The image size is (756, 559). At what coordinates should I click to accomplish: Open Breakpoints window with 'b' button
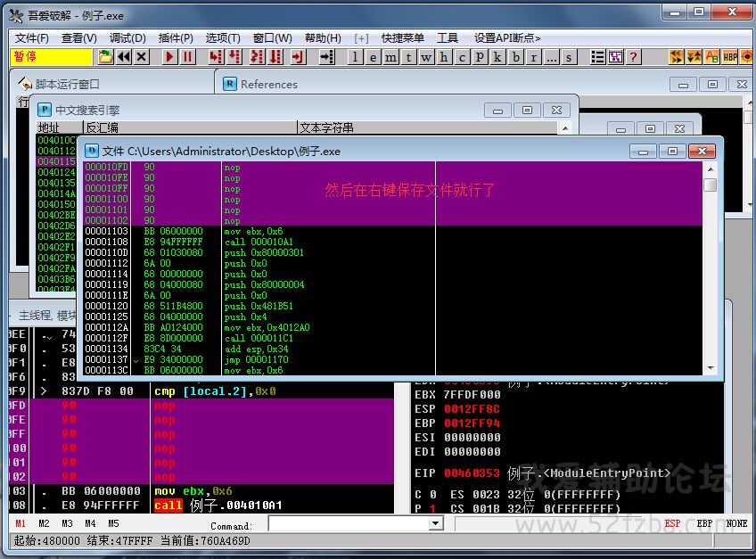pos(516,57)
